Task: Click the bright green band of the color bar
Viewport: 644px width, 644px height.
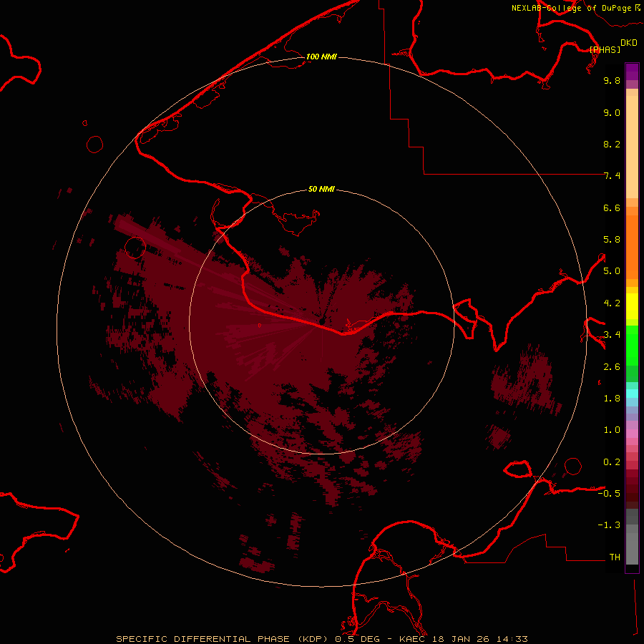Action: 632,346
